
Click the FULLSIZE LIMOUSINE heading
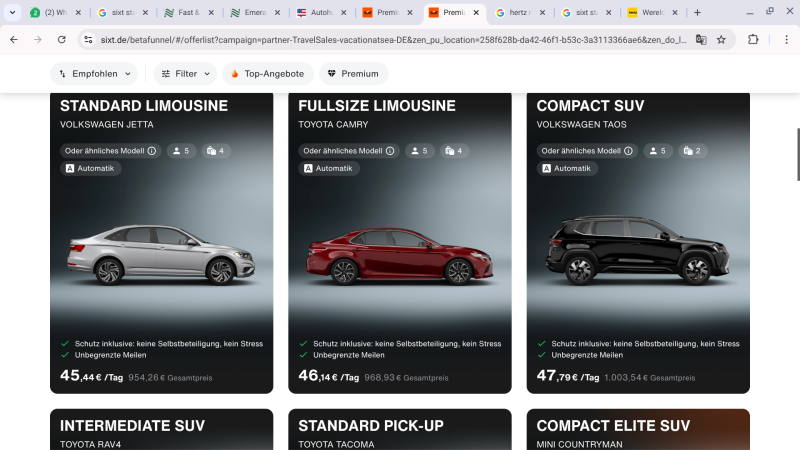(377, 106)
